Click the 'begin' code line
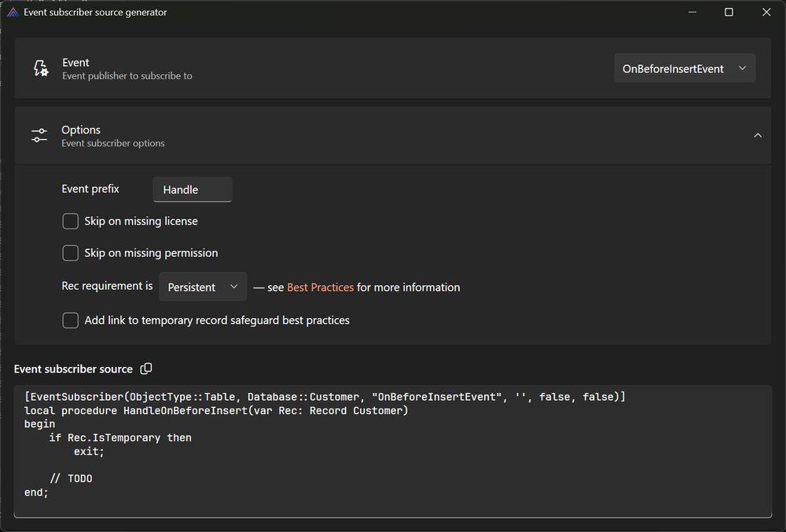Viewport: 786px width, 532px height. pyautogui.click(x=39, y=424)
